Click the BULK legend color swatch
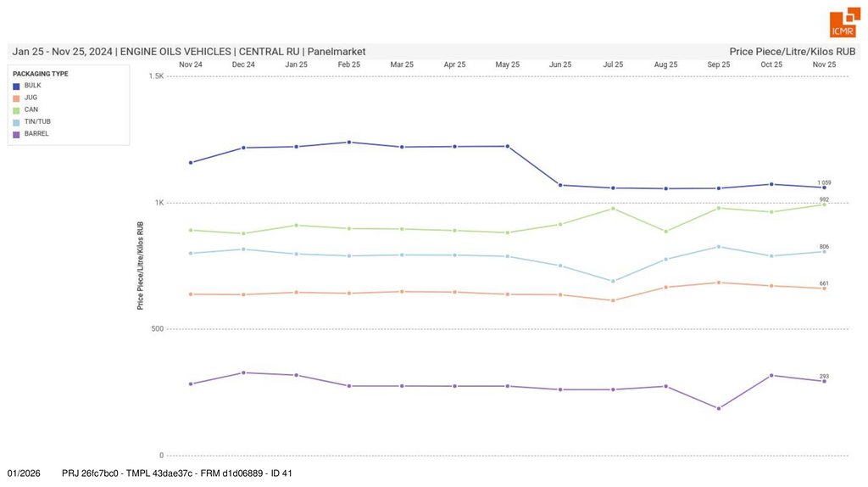This screenshot has width=868, height=487. [x=16, y=86]
